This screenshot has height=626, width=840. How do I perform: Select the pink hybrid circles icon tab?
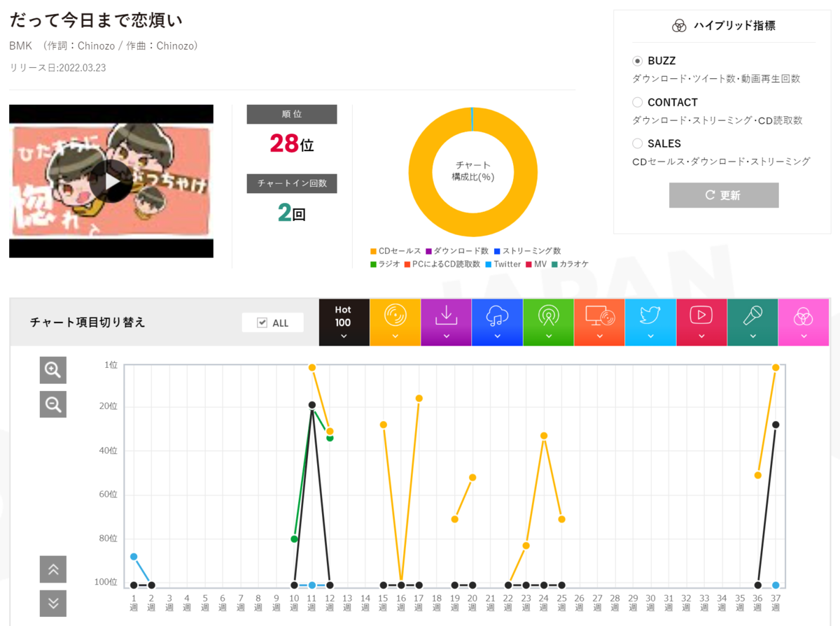pyautogui.click(x=804, y=322)
